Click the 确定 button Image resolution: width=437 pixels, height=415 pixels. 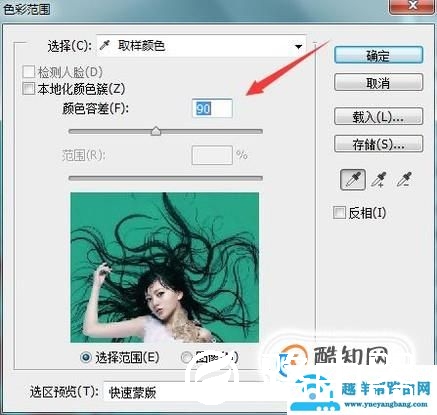pos(379,55)
